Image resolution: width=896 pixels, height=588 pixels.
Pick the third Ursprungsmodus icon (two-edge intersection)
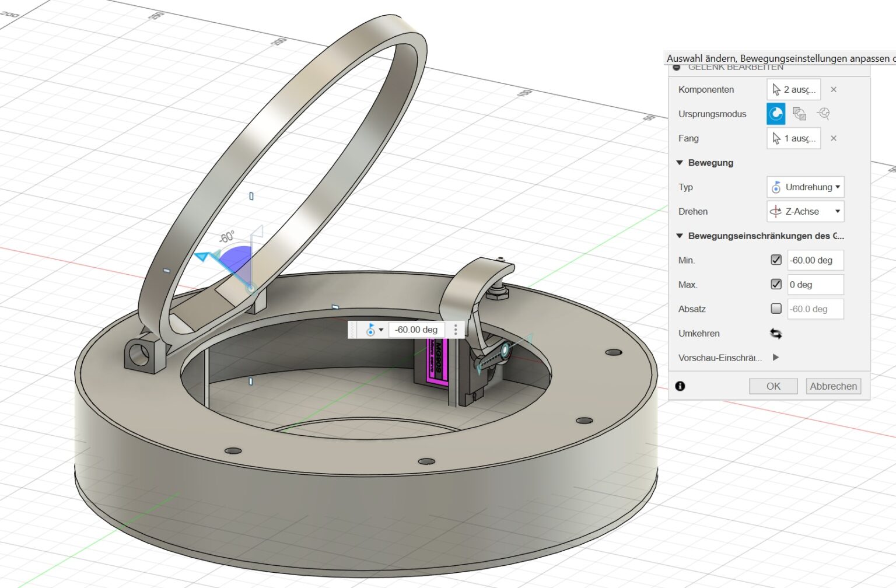click(x=823, y=114)
